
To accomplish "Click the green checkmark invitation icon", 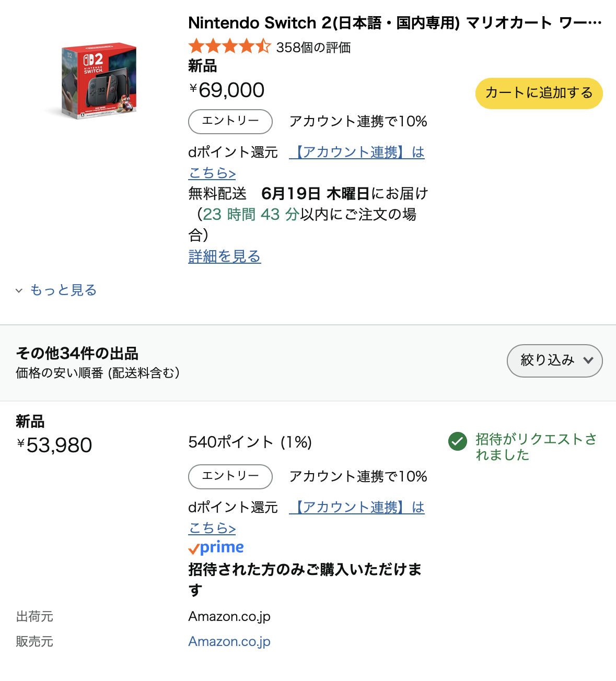I will pyautogui.click(x=457, y=441).
